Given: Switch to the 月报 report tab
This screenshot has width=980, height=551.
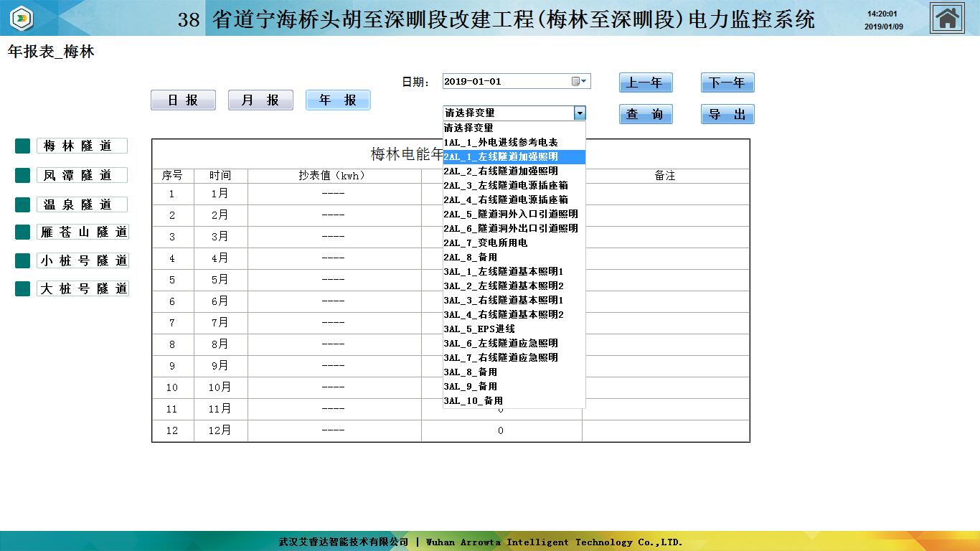Looking at the screenshot, I should click(260, 100).
